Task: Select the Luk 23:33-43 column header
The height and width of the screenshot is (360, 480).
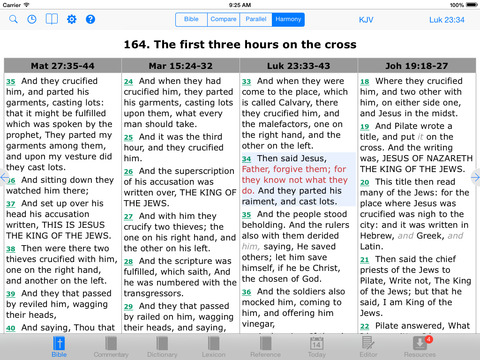Action: click(299, 66)
